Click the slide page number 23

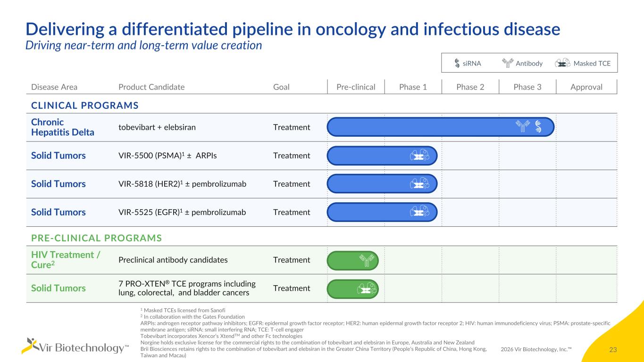pyautogui.click(x=613, y=350)
